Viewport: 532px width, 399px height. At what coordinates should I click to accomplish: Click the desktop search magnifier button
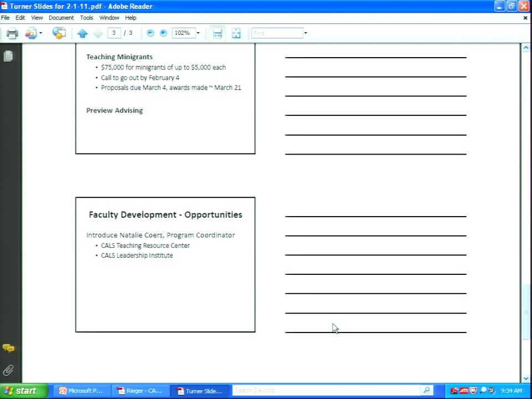[x=427, y=391]
